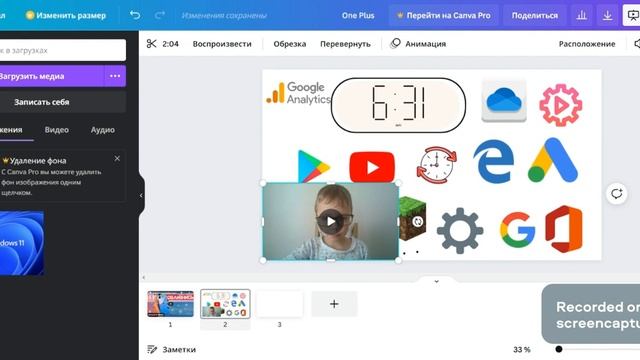Open the Обрезка crop tool
This screenshot has height=360, width=640.
click(290, 44)
